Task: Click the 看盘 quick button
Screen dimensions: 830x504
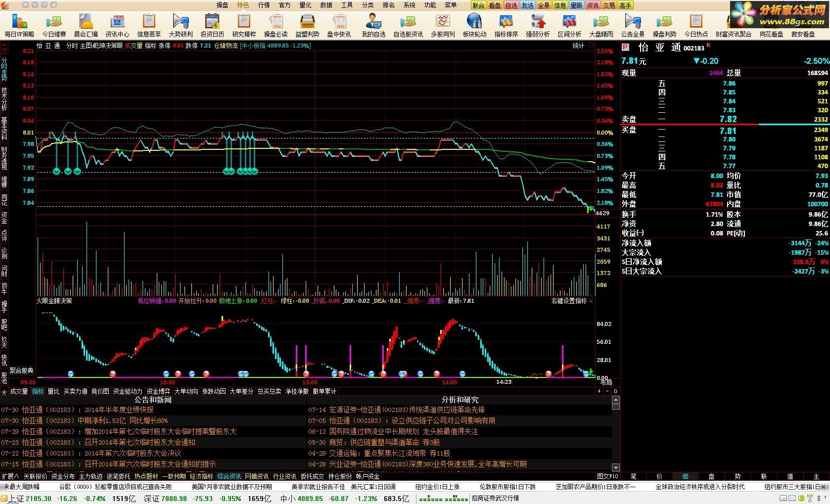Action: point(495,5)
